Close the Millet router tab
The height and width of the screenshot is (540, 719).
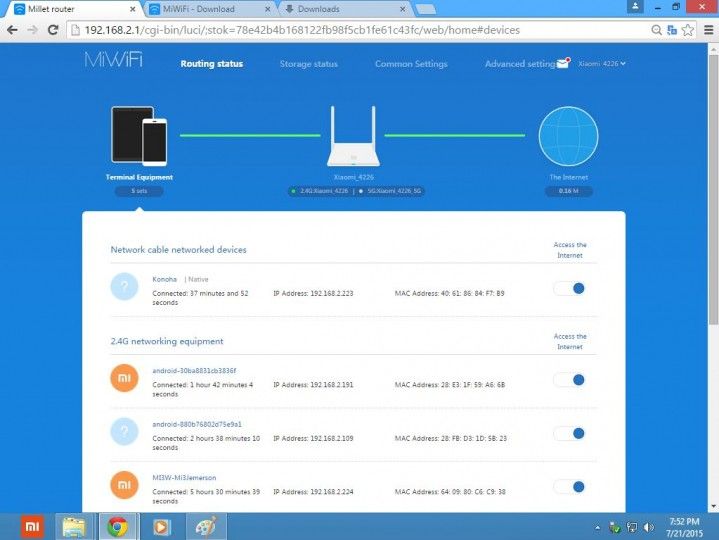tap(133, 9)
